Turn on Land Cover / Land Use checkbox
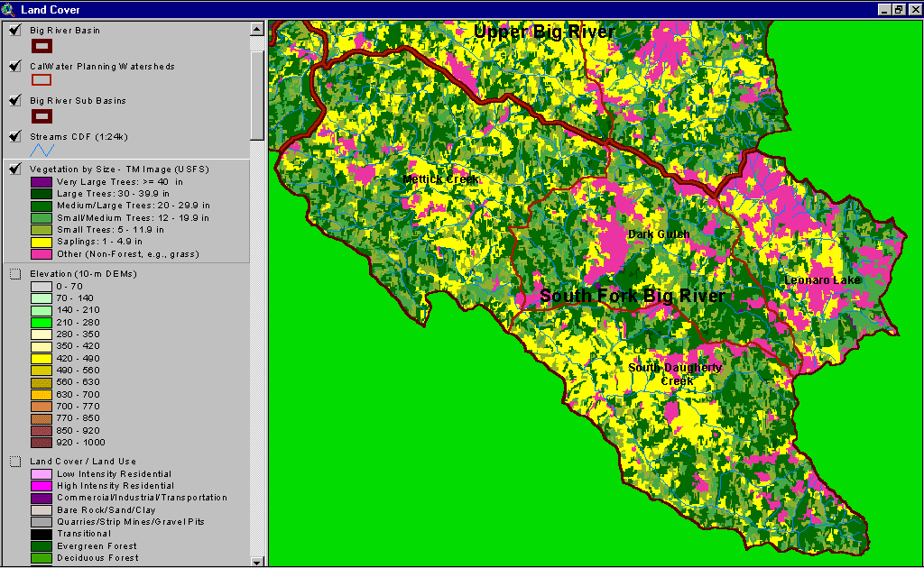 [x=15, y=462]
